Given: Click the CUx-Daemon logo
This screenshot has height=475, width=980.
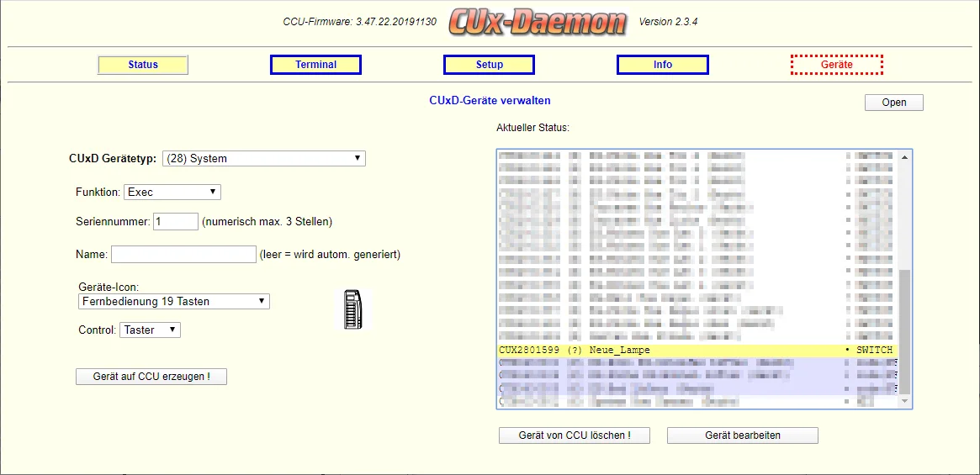Looking at the screenshot, I should pyautogui.click(x=538, y=23).
